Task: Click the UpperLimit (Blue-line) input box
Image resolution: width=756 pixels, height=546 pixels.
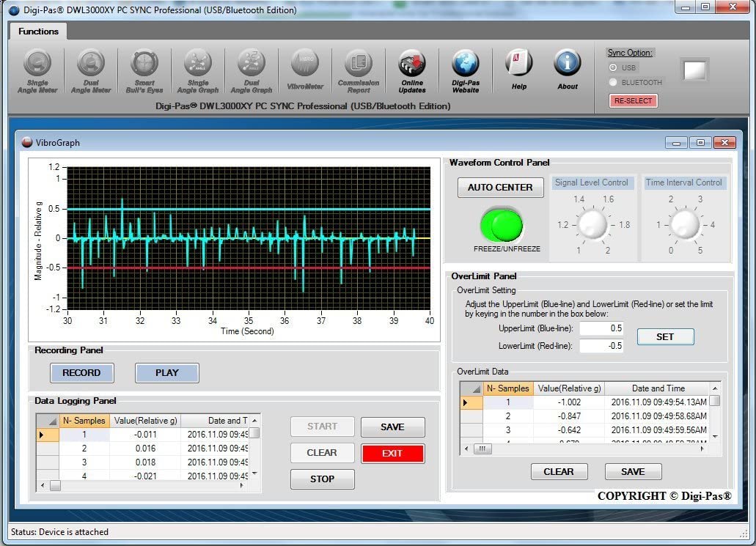Action: [x=601, y=328]
